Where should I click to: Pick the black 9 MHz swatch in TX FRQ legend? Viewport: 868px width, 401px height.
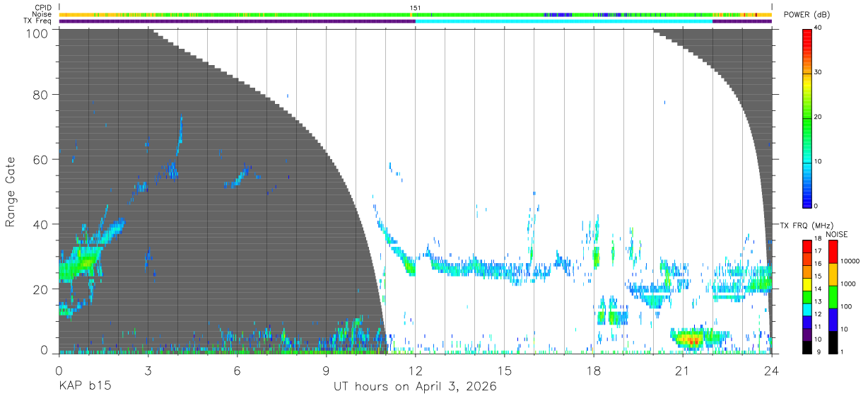[807, 346]
